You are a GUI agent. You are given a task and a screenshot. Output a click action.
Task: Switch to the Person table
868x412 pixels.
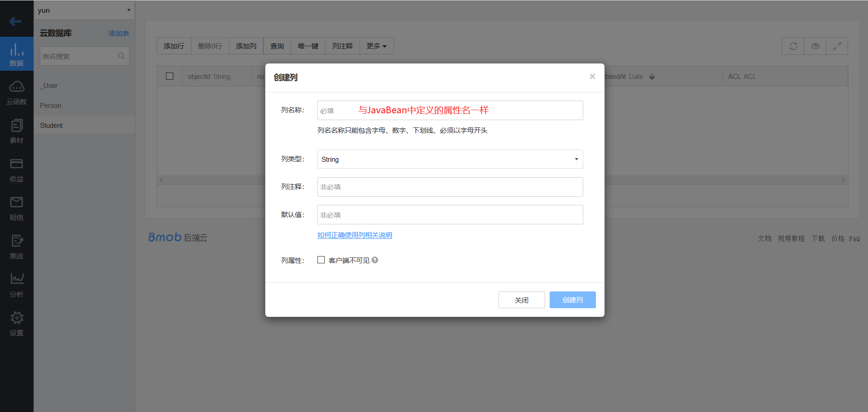point(50,105)
